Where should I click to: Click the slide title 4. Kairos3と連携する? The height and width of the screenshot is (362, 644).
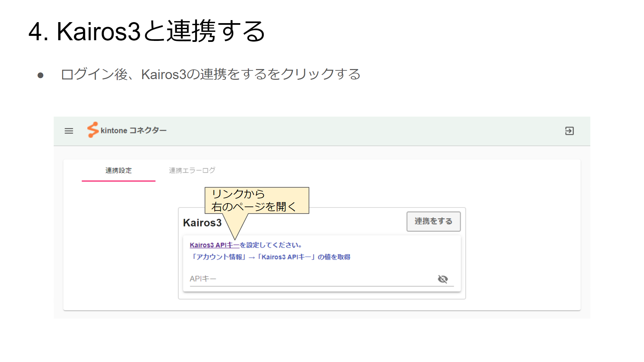147,31
